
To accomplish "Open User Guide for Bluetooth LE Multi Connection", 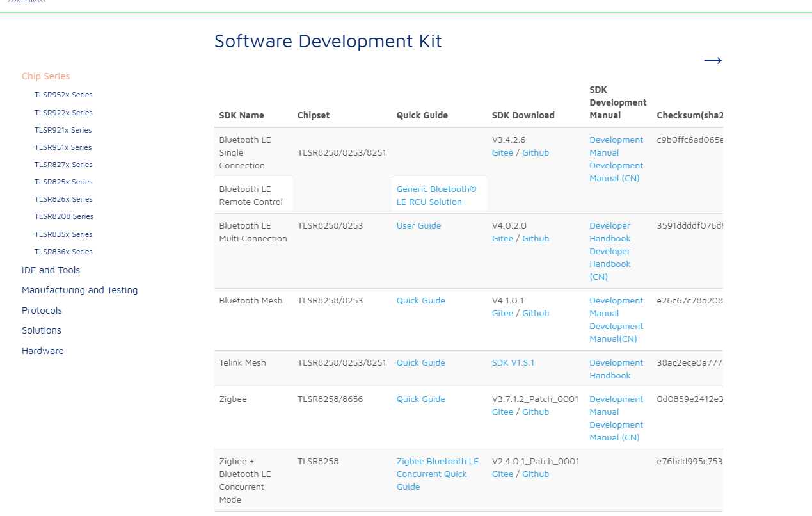I will click(418, 225).
